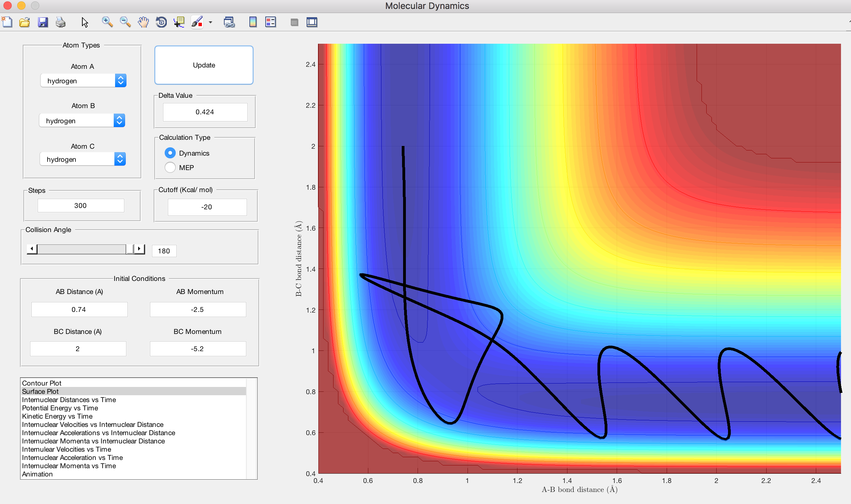Open the Atom A type dropdown
851x504 pixels.
[121, 81]
